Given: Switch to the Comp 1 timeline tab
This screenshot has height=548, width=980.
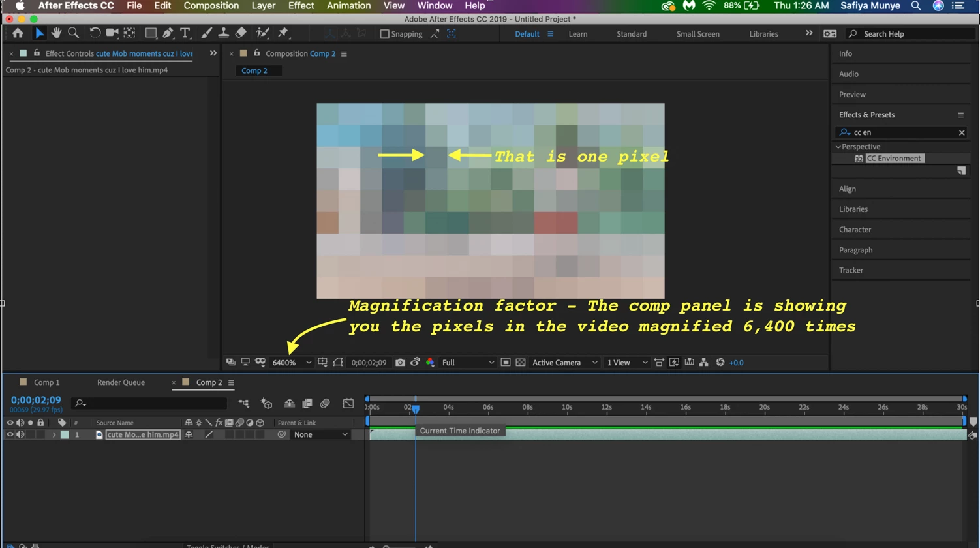Looking at the screenshot, I should click(46, 382).
